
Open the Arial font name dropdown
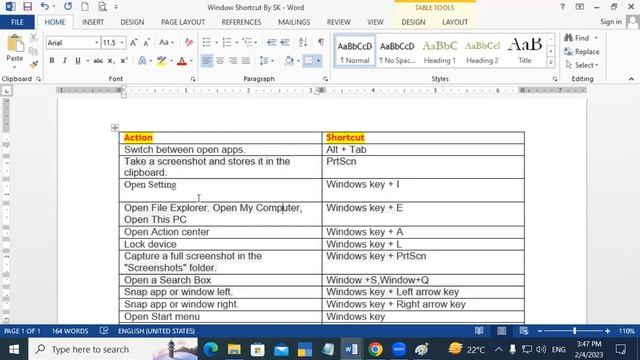(97, 42)
